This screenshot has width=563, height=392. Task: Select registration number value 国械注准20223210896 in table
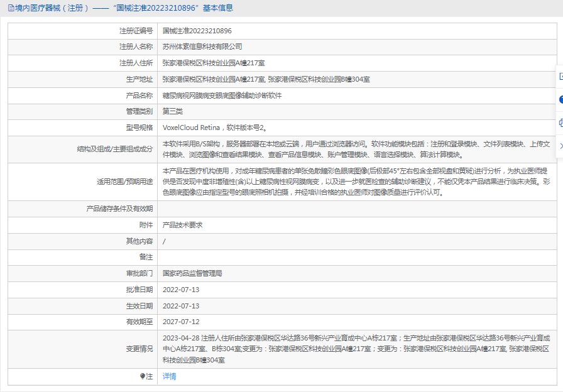[x=197, y=31]
